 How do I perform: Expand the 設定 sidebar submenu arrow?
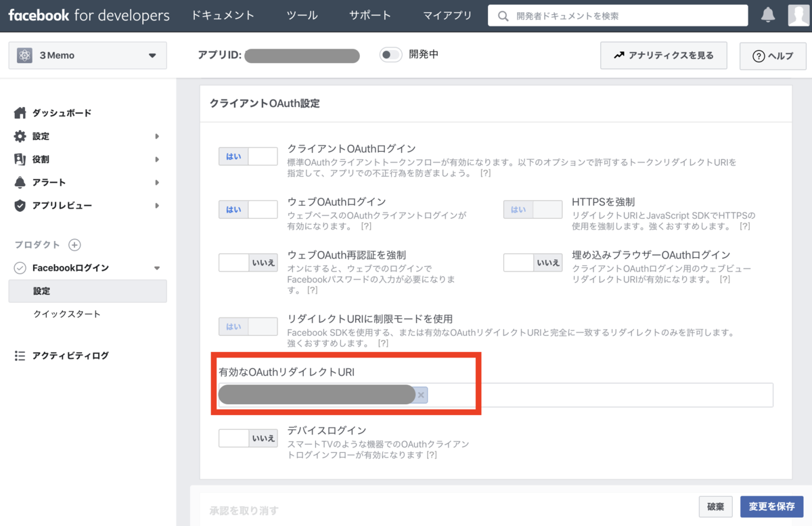[x=157, y=136]
